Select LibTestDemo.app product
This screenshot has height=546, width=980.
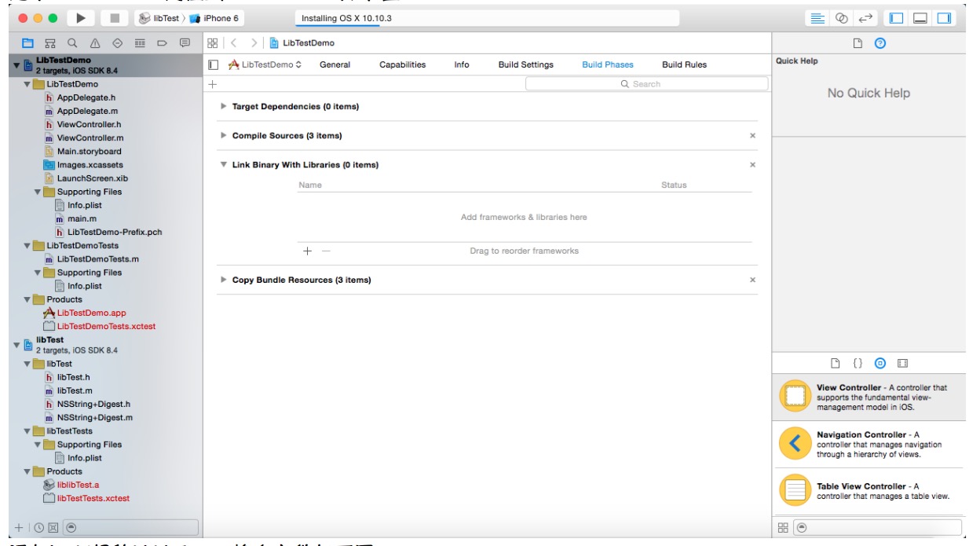click(x=85, y=313)
